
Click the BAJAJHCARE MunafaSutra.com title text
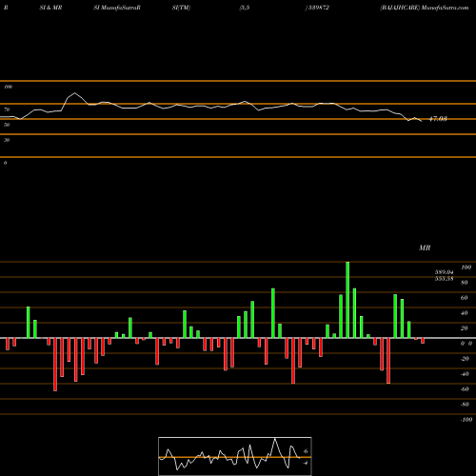(425, 8)
